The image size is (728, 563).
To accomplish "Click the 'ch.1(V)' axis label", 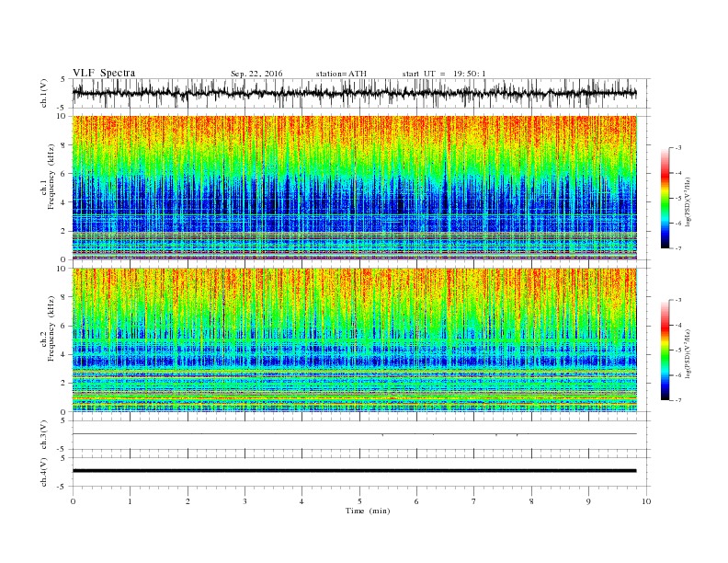I will point(44,93).
